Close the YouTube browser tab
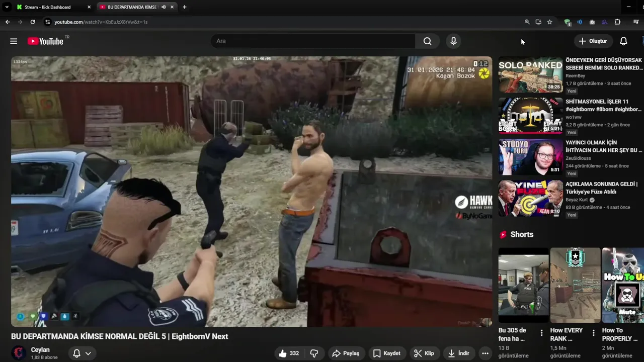 172,7
